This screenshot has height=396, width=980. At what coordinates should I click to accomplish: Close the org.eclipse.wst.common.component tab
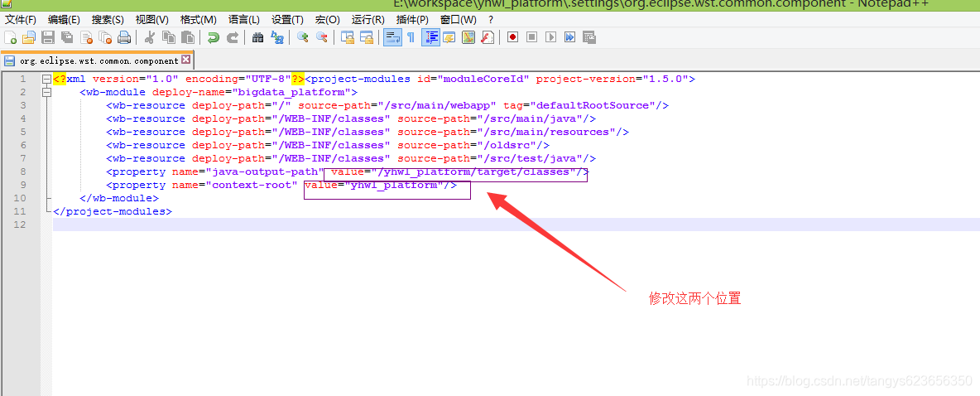click(x=185, y=60)
